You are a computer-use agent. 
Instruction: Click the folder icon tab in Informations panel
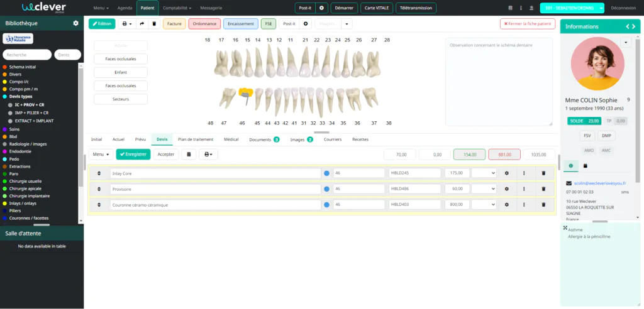tap(586, 166)
